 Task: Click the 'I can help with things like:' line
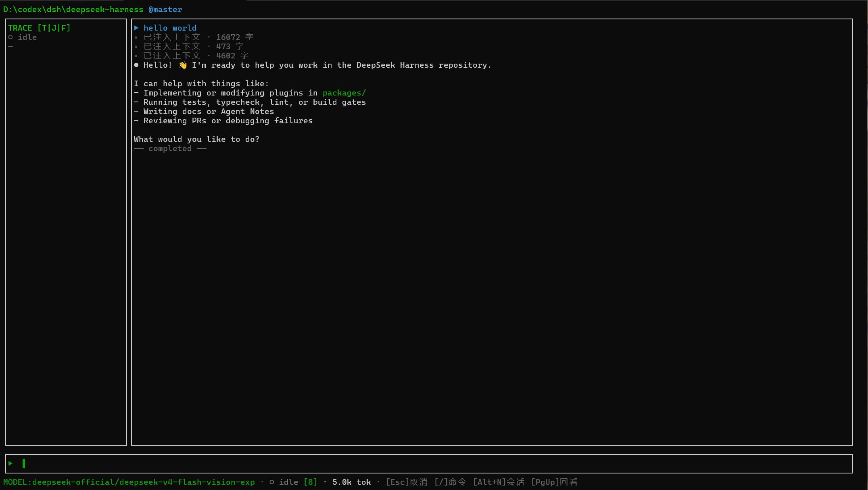pyautogui.click(x=201, y=83)
